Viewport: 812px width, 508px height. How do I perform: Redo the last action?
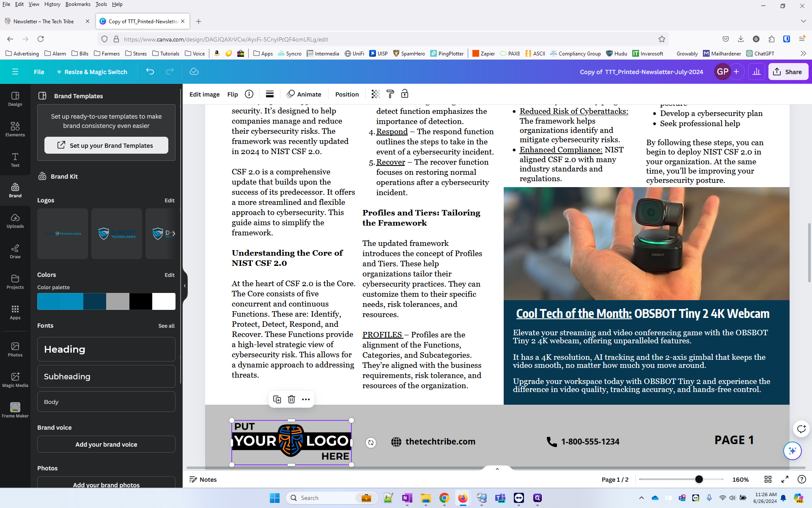click(170, 72)
